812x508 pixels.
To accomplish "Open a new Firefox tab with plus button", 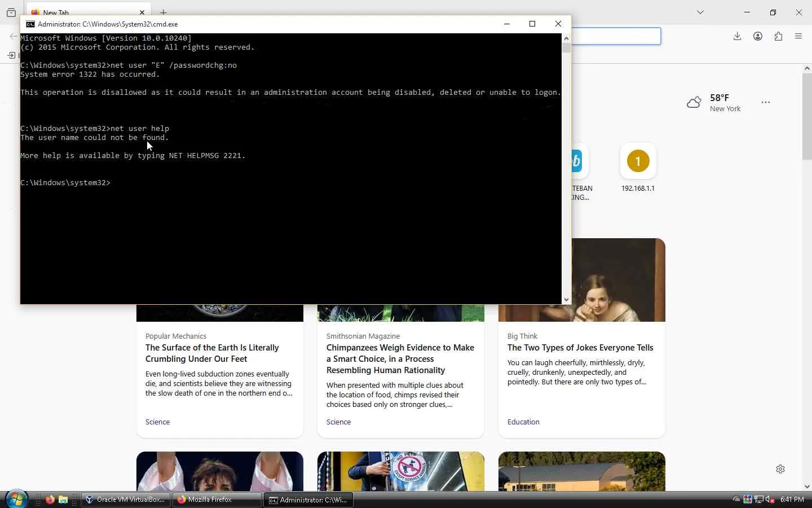I will (163, 12).
